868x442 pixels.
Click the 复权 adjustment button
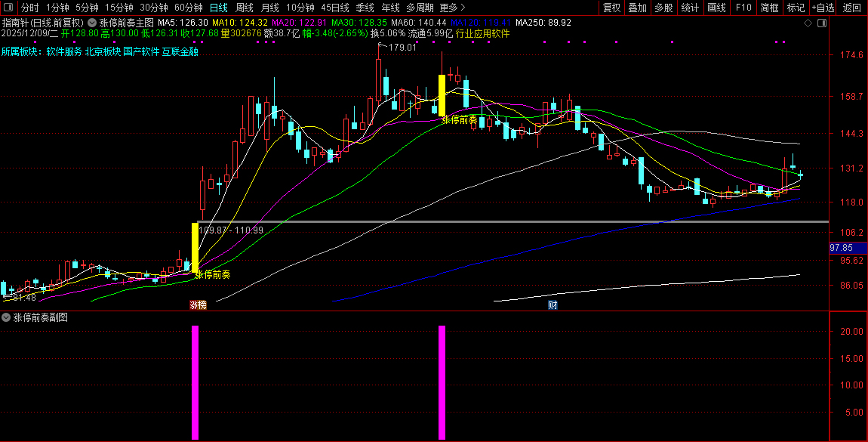pos(611,8)
